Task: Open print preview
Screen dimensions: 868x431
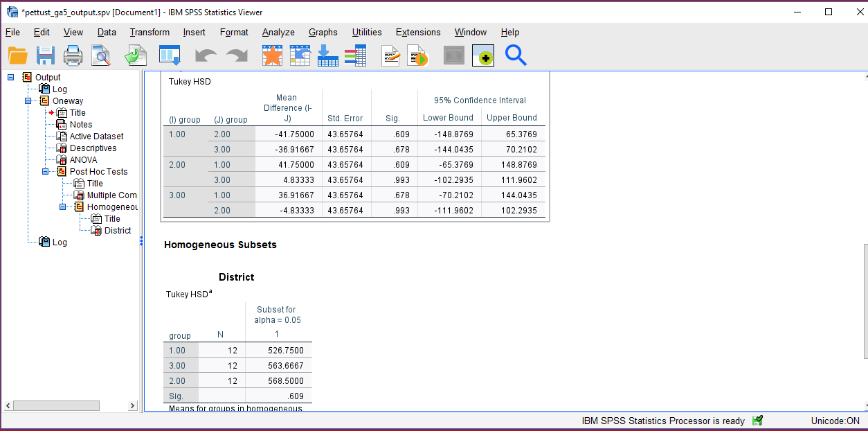Action: pyautogui.click(x=101, y=55)
